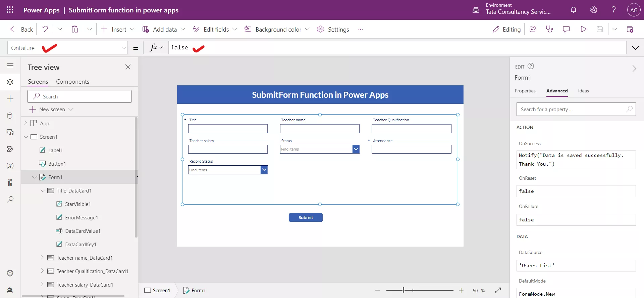Open the Settings toolbar button

point(333,29)
